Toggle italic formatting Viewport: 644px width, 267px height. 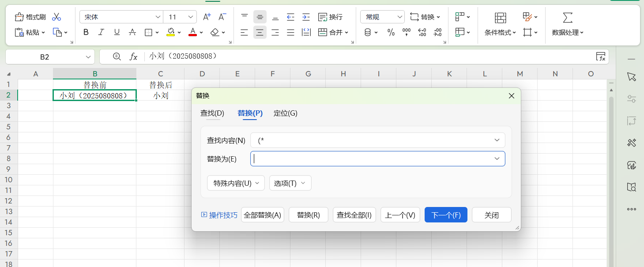(x=101, y=32)
